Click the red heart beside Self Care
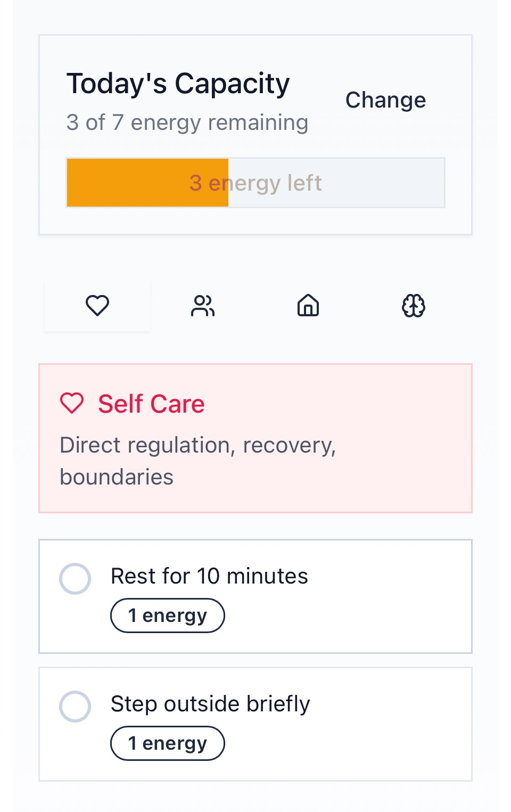The image size is (511, 812). point(72,403)
